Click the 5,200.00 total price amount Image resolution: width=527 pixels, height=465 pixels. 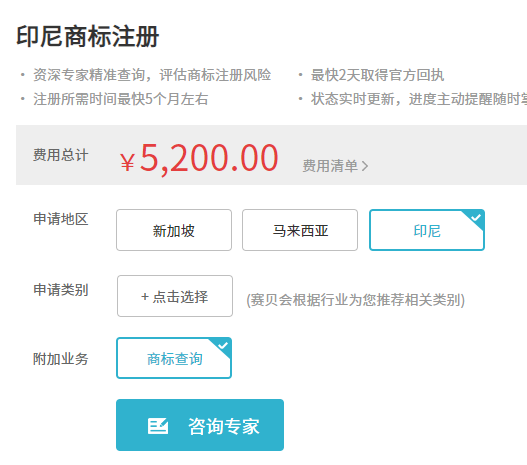pyautogui.click(x=209, y=159)
